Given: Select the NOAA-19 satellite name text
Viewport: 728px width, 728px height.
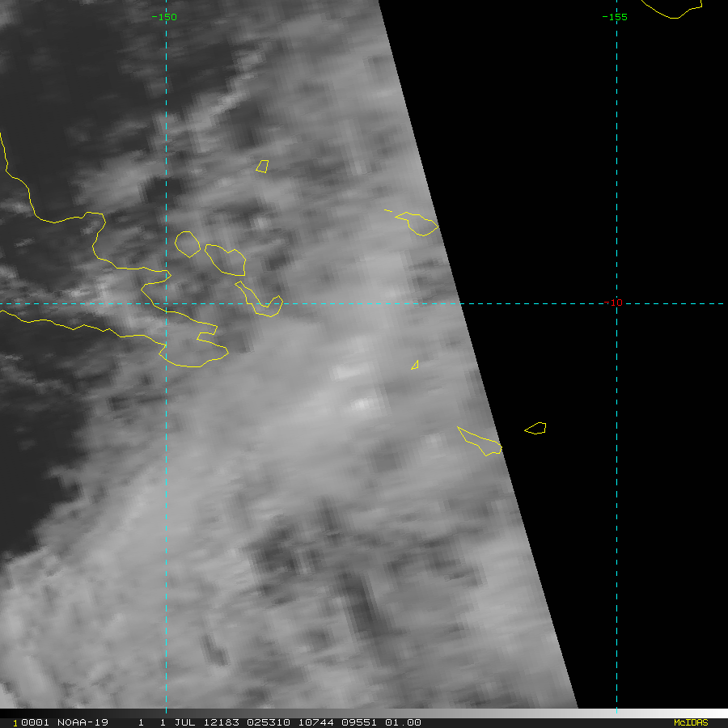Looking at the screenshot, I should coord(80,722).
